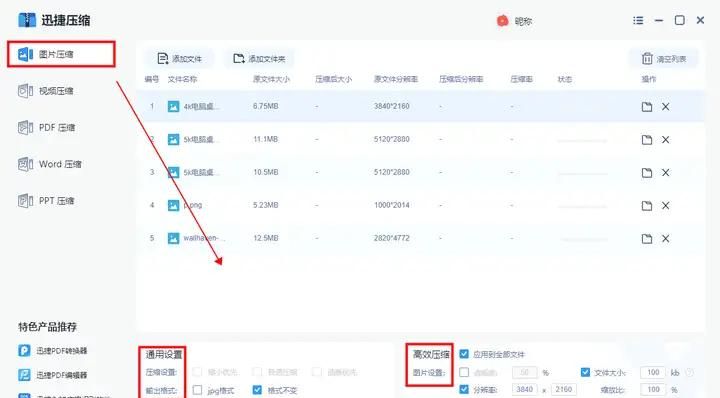Click the 5120*2880 cell in row 2

(x=391, y=139)
